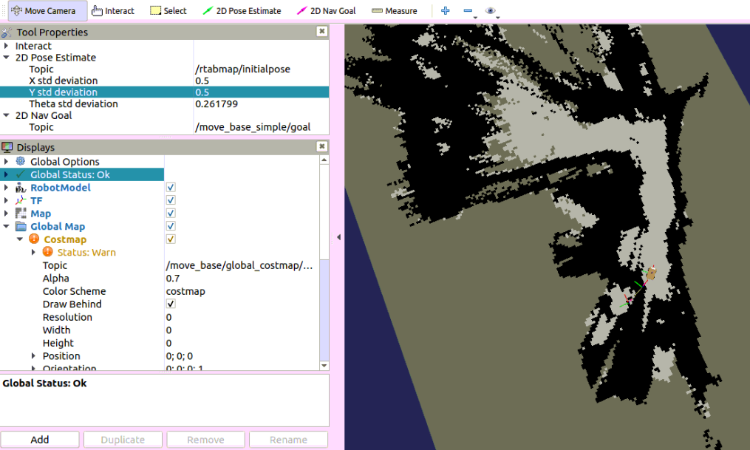Click the minus remove-tool icon in toolbar

[468, 11]
